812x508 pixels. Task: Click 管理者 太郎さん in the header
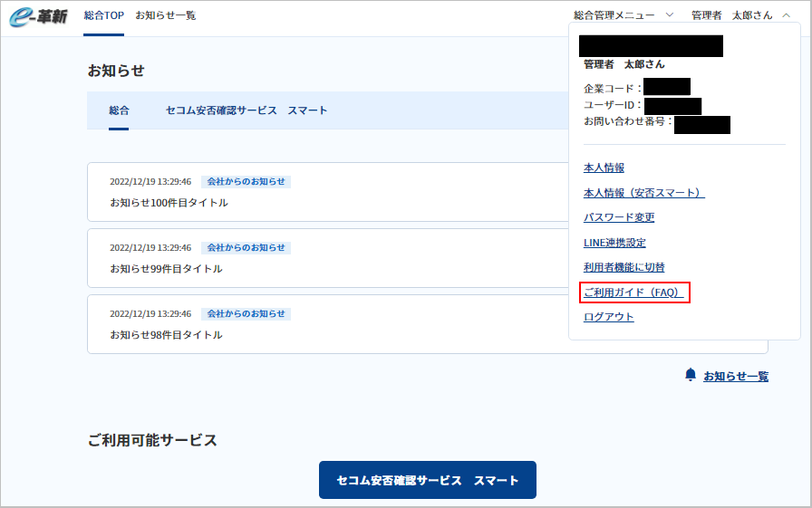pos(731,15)
